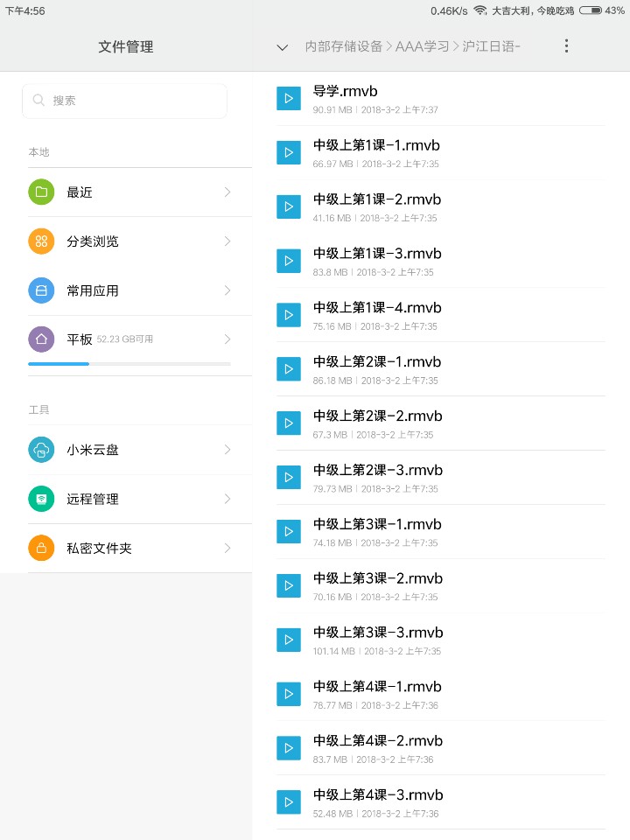Viewport: 630px width, 840px height.
Task: Click the 搜索 search input field
Action: coord(124,101)
